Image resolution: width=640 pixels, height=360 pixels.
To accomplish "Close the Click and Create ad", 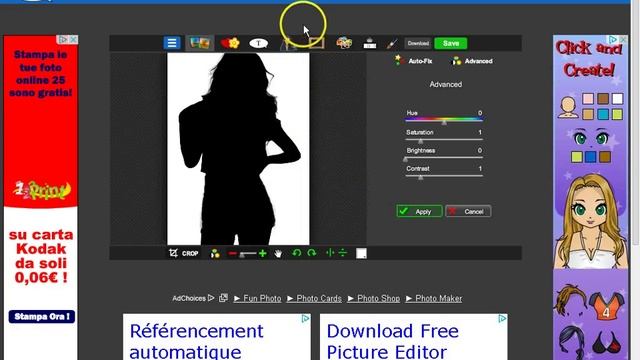I will point(624,39).
